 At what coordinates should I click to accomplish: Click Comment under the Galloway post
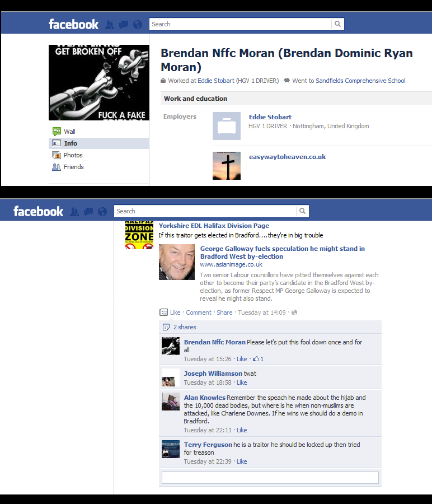click(199, 312)
